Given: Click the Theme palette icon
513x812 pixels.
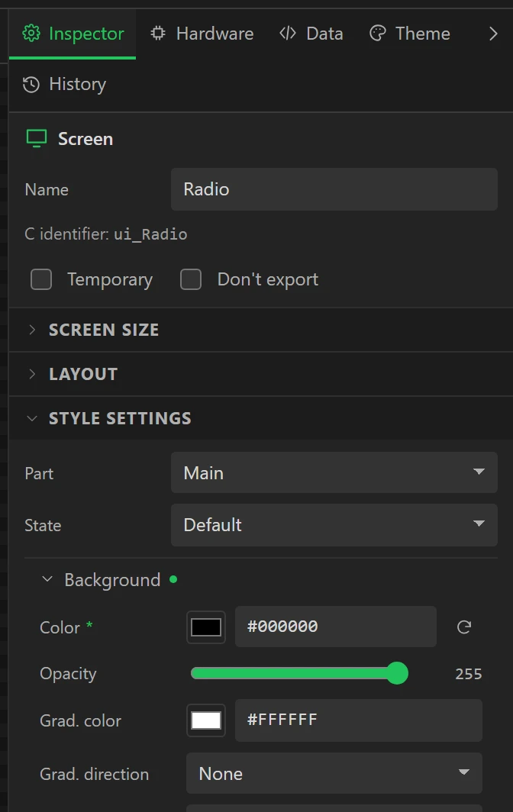Looking at the screenshot, I should point(378,34).
